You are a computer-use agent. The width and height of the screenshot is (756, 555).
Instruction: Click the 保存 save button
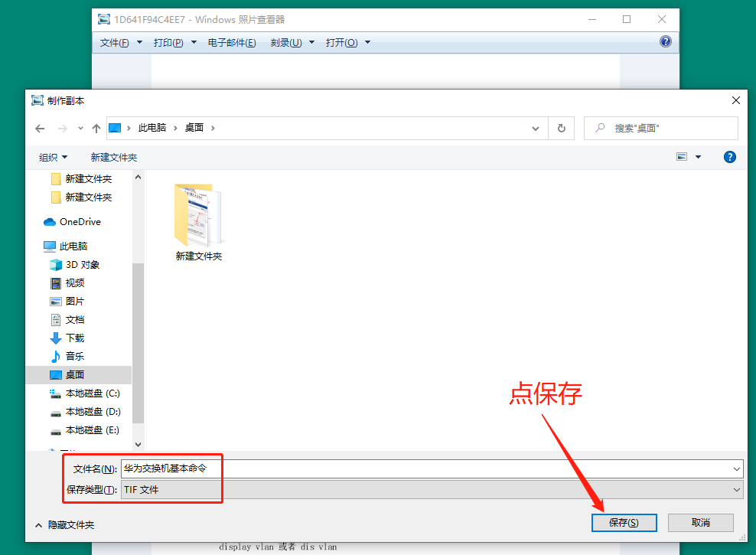click(x=624, y=522)
